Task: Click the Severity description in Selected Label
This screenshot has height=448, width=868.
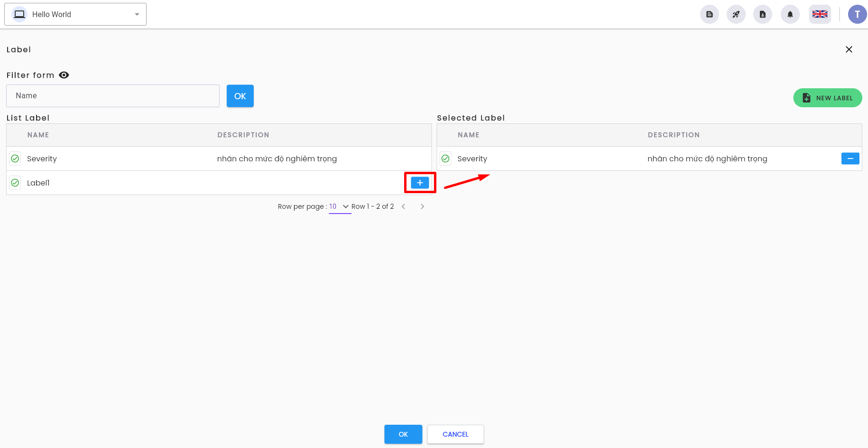Action: pos(708,159)
